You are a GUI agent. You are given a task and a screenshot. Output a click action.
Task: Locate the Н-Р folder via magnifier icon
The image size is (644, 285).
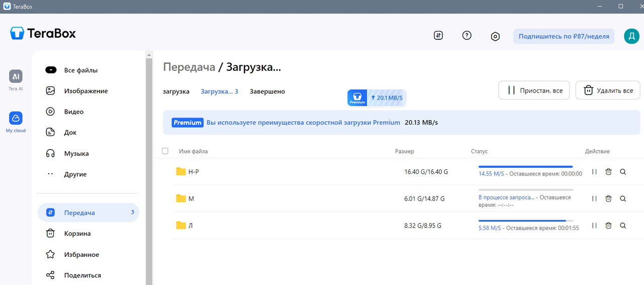pyautogui.click(x=623, y=171)
